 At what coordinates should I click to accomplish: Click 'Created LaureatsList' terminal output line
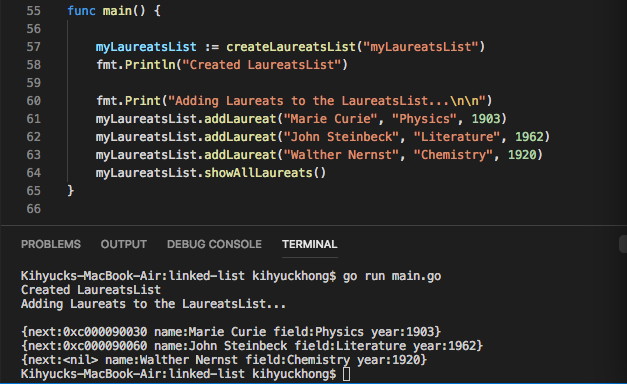point(91,290)
